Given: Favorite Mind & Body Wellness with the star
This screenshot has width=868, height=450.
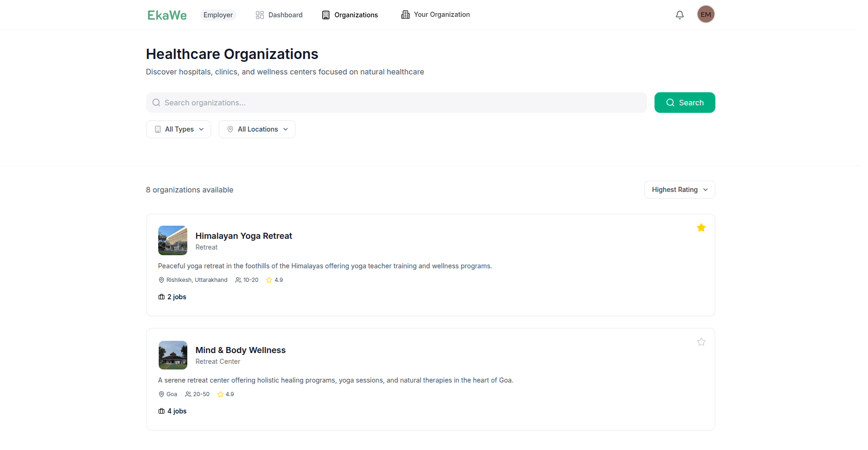Looking at the screenshot, I should 701,342.
